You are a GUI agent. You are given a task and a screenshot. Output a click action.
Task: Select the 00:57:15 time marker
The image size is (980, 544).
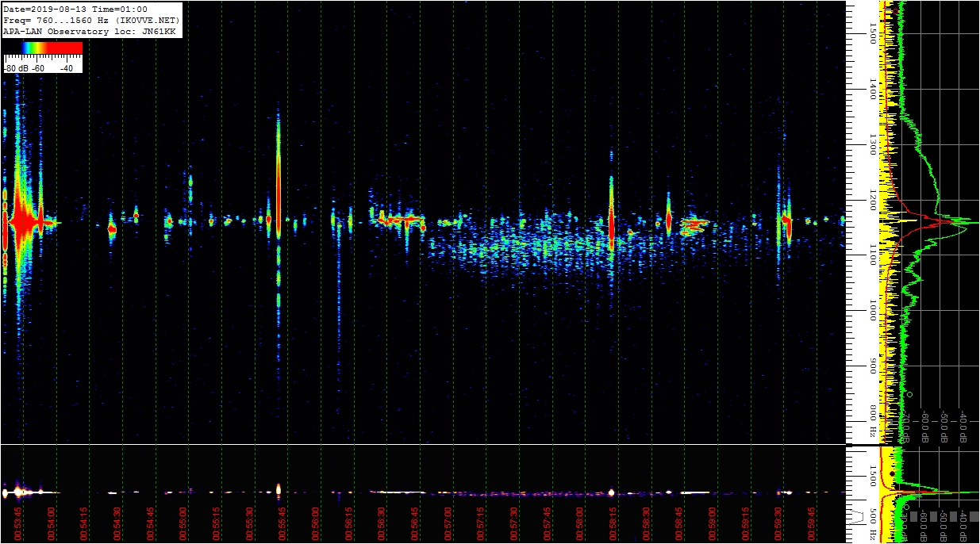481,523
